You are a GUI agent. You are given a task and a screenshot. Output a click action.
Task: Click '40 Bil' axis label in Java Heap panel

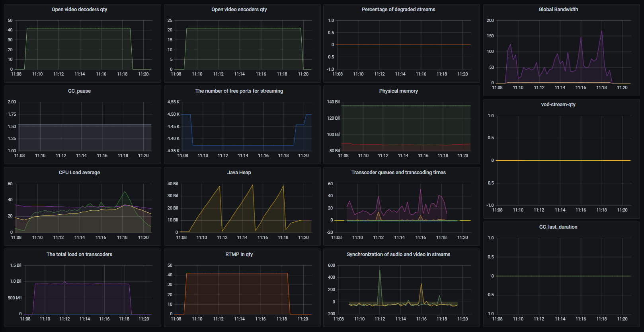pyautogui.click(x=173, y=184)
